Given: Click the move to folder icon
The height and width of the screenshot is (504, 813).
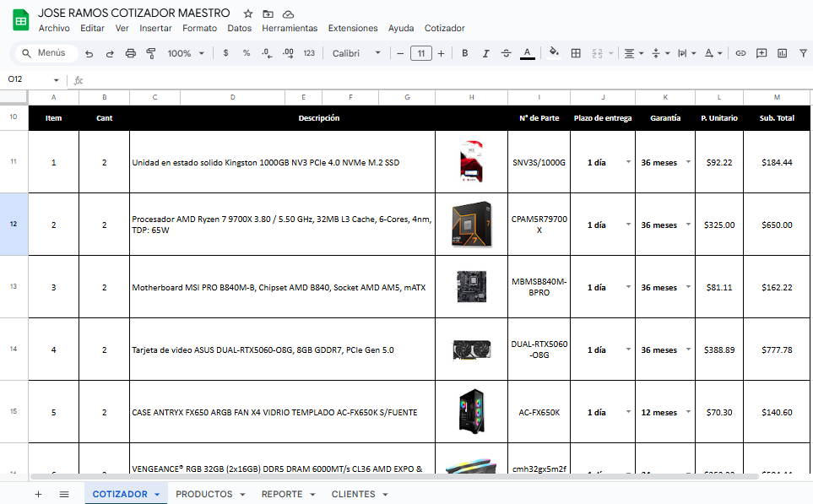Looking at the screenshot, I should click(268, 14).
